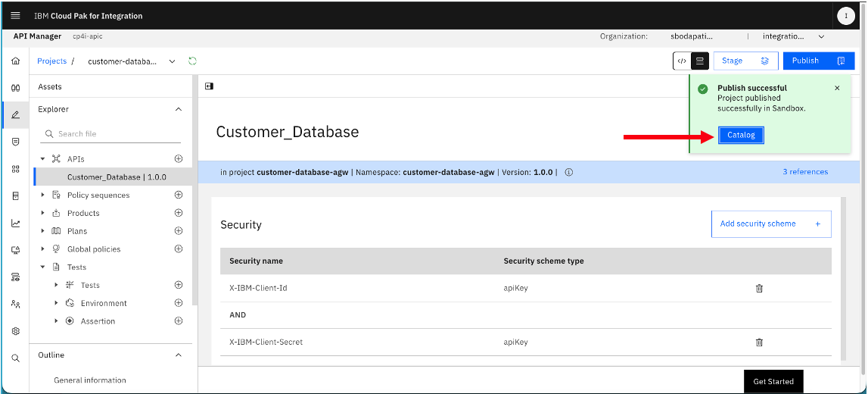This screenshot has height=394, width=868.
Task: Collapse the side panel toggle icon
Action: tap(210, 86)
